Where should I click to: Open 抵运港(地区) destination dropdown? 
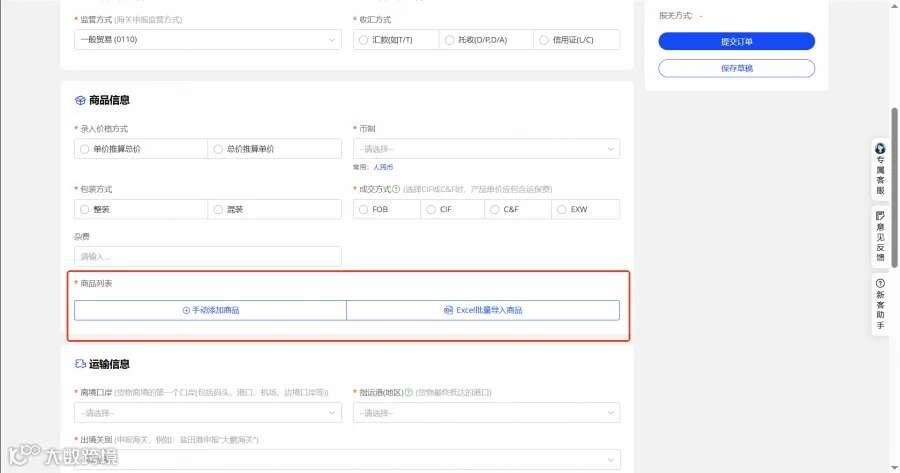click(486, 413)
